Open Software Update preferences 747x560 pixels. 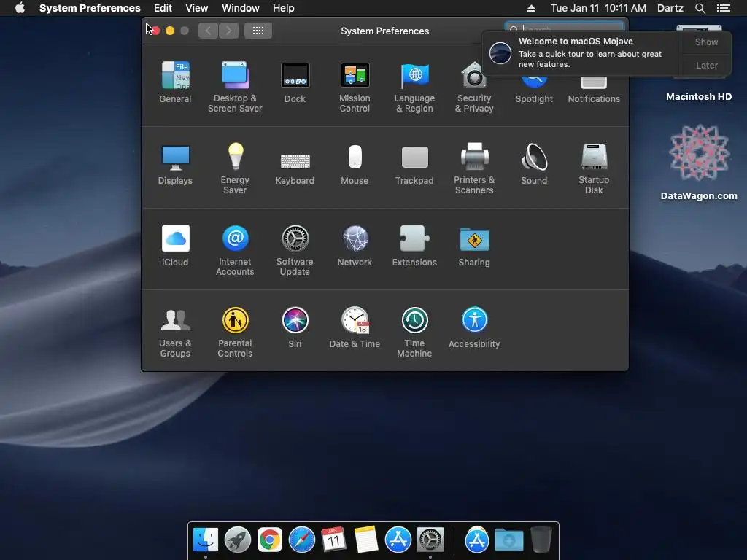point(295,251)
